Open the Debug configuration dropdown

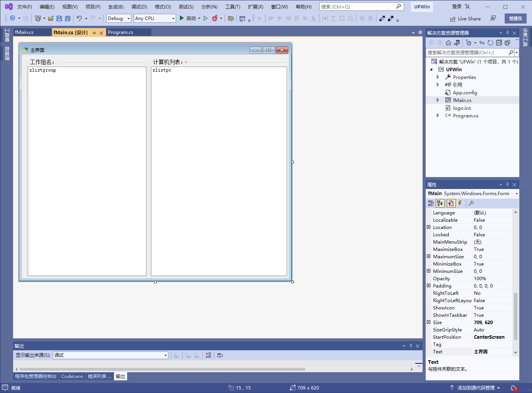[x=119, y=18]
